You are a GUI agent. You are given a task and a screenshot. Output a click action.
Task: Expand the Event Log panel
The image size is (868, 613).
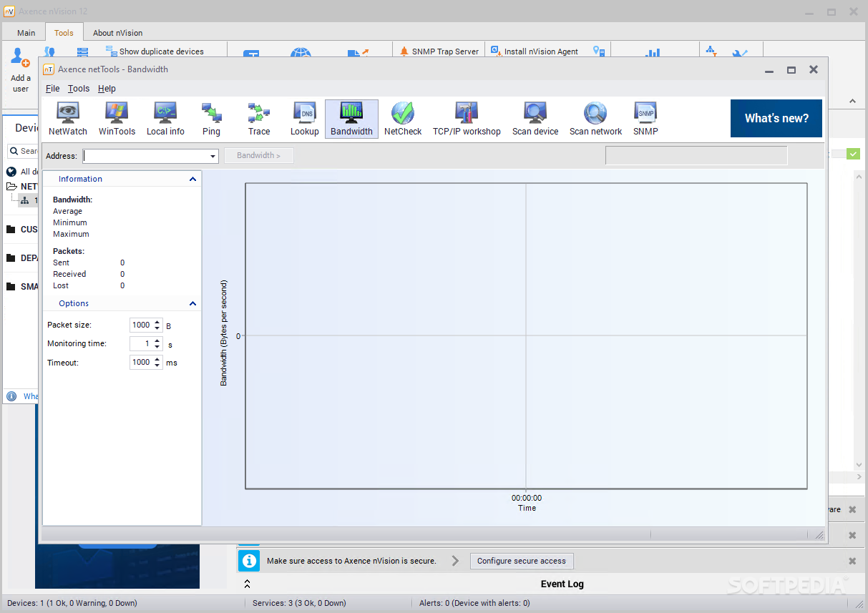[247, 584]
